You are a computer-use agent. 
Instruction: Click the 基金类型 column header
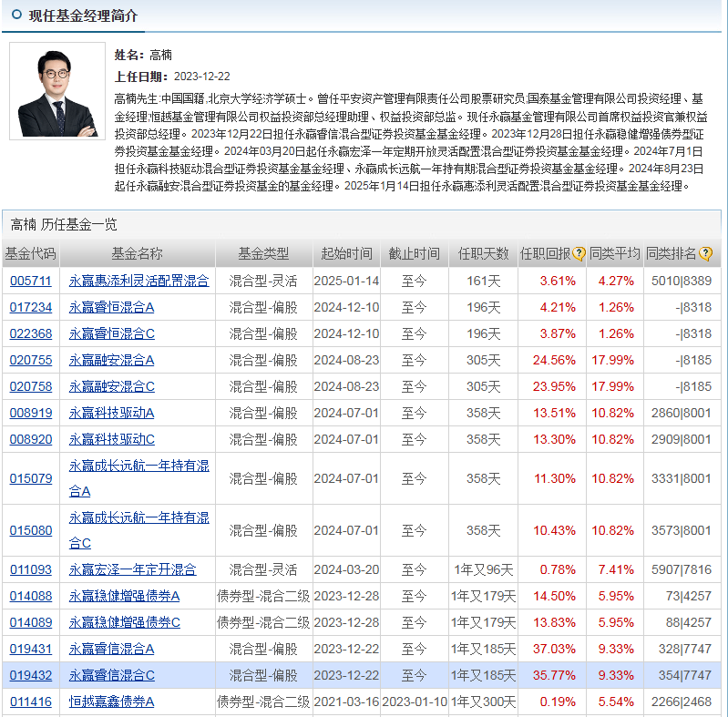pos(263,254)
